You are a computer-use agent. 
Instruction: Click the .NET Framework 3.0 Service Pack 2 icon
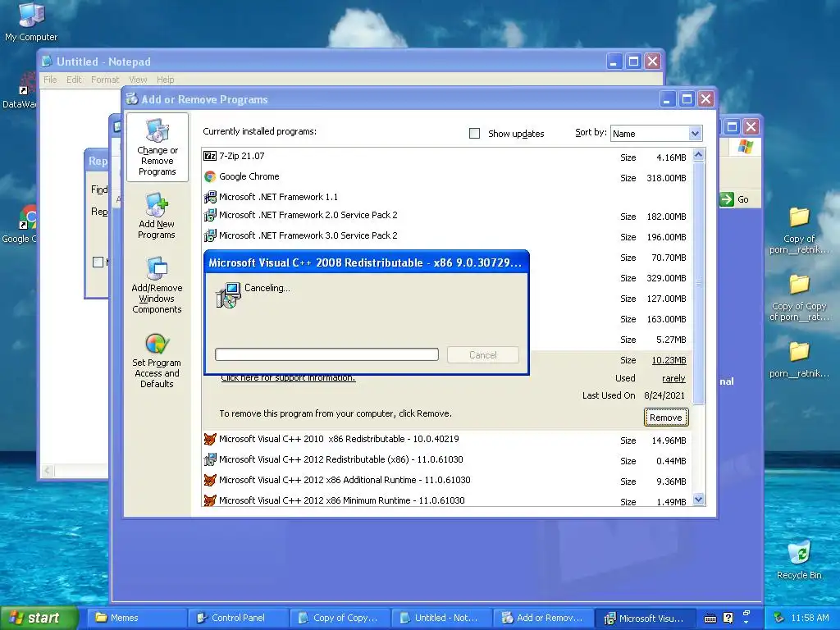click(x=210, y=235)
